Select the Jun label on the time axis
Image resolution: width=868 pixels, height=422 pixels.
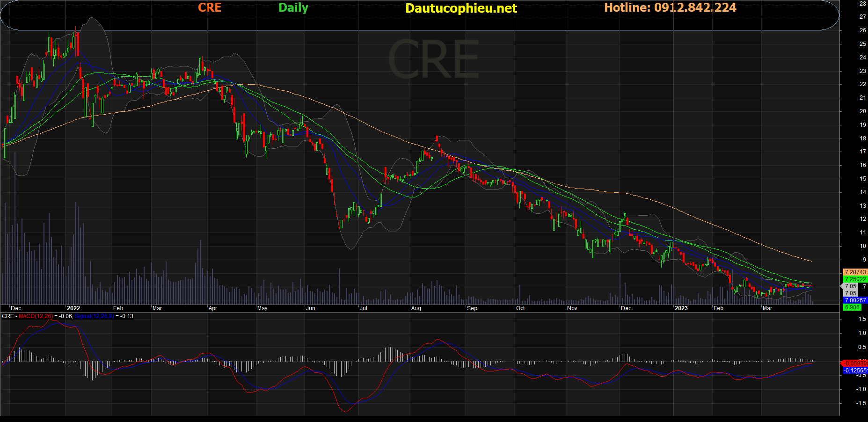click(310, 308)
